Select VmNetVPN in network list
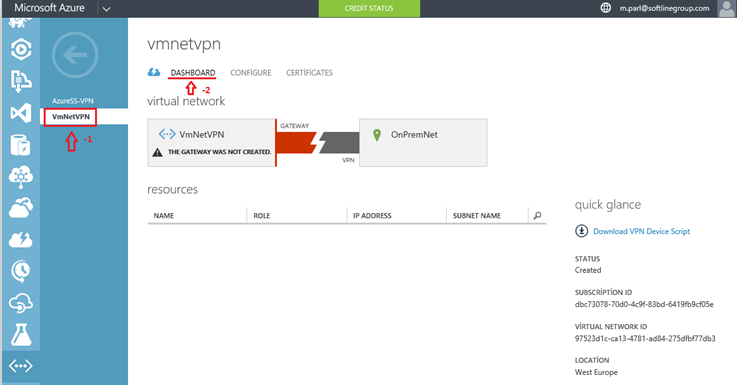The height and width of the screenshot is (385, 737). point(71,117)
